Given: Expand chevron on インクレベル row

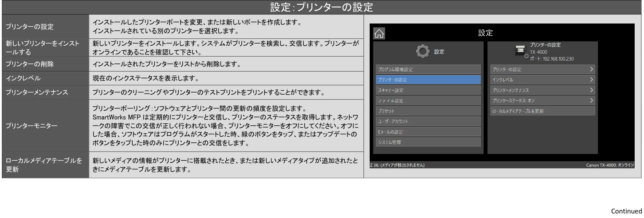Looking at the screenshot, I should tap(591, 80).
